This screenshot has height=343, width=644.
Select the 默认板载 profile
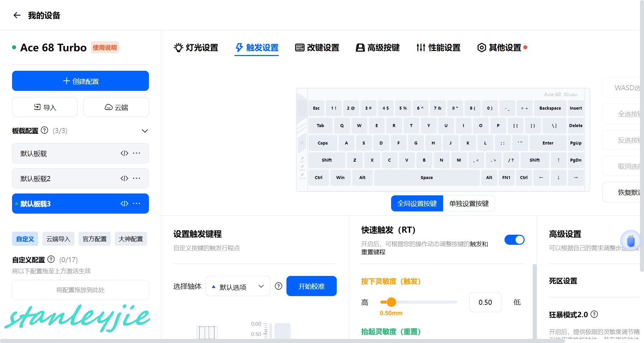pos(80,153)
